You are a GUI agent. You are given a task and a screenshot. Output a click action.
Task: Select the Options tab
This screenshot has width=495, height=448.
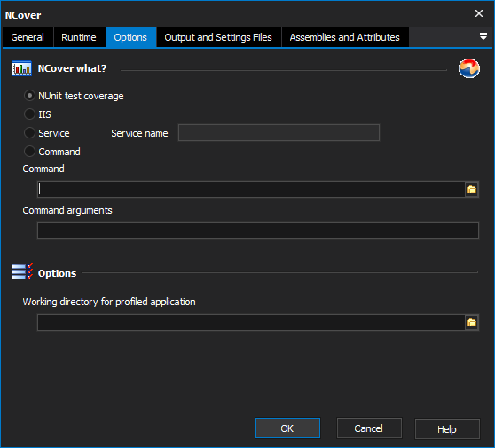130,37
